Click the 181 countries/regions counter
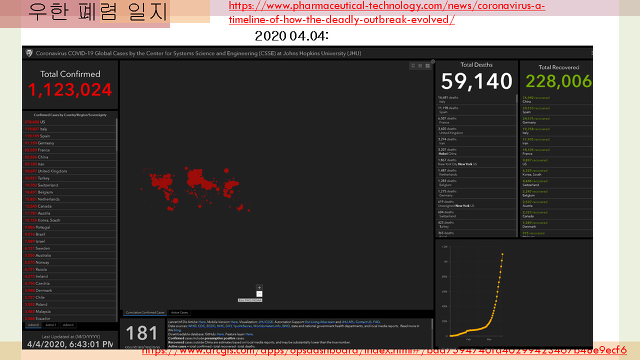This screenshot has height=360, width=640. (x=142, y=333)
